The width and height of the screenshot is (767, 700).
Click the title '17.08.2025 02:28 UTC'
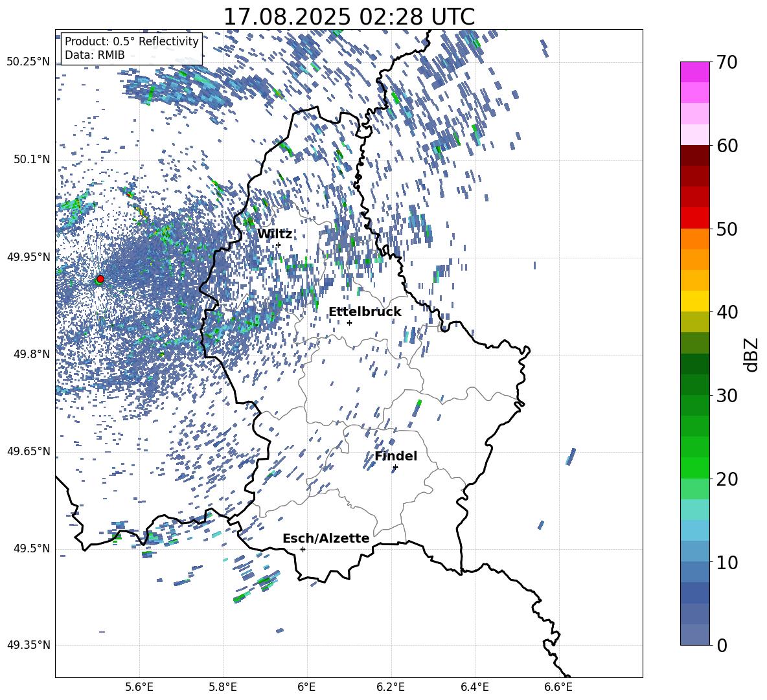[x=349, y=17]
